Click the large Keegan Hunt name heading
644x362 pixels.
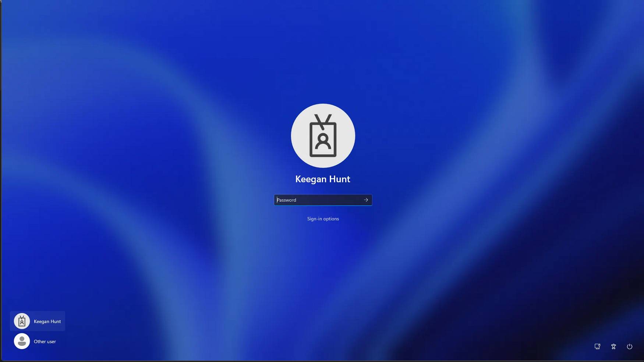[323, 179]
